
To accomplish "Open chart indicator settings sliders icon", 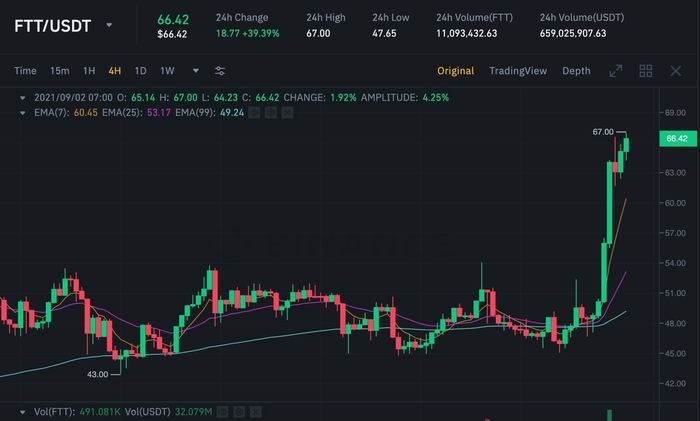I will (x=220, y=71).
